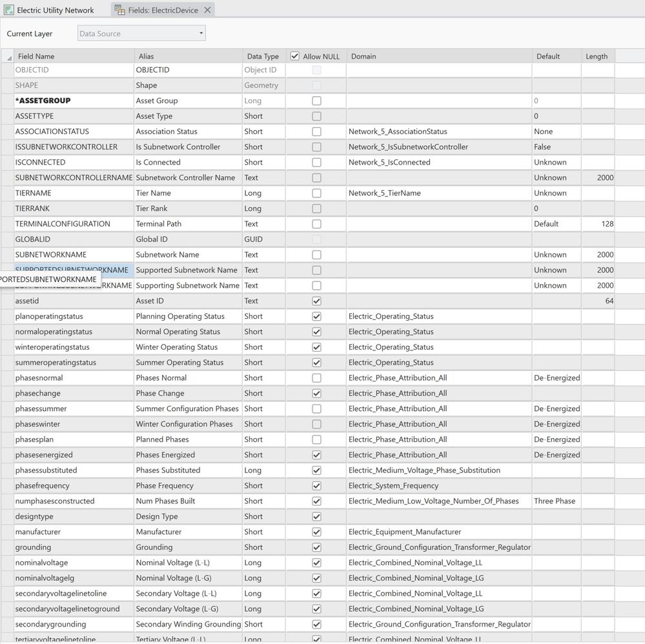Click the select-all triangle in table corner
Screen dimensions: 645x644
point(8,57)
